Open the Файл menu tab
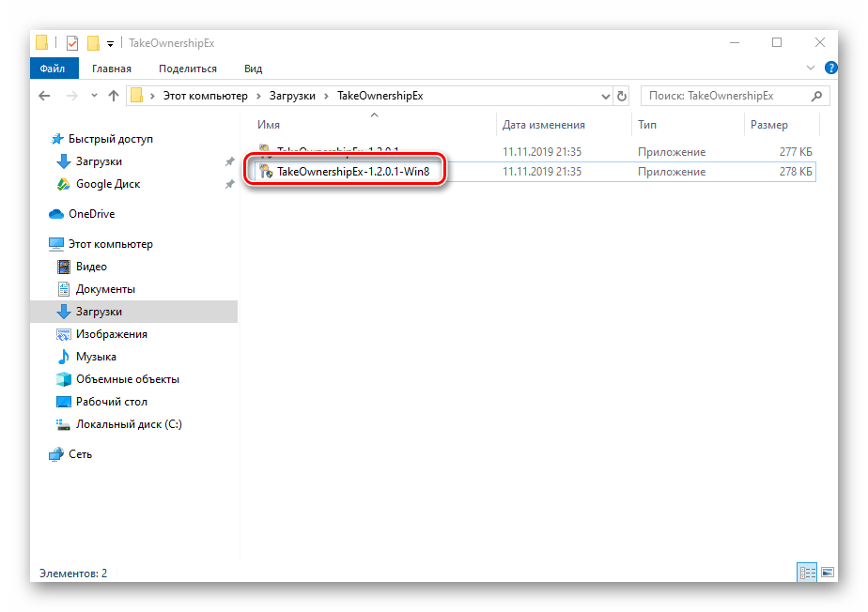Image resolution: width=868 pixels, height=612 pixels. tap(53, 69)
